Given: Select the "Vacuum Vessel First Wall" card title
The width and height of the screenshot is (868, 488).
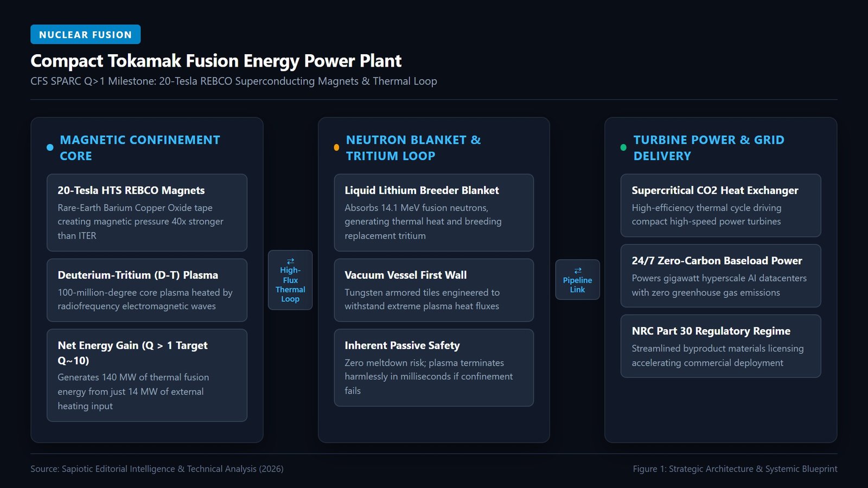Looking at the screenshot, I should click(406, 275).
